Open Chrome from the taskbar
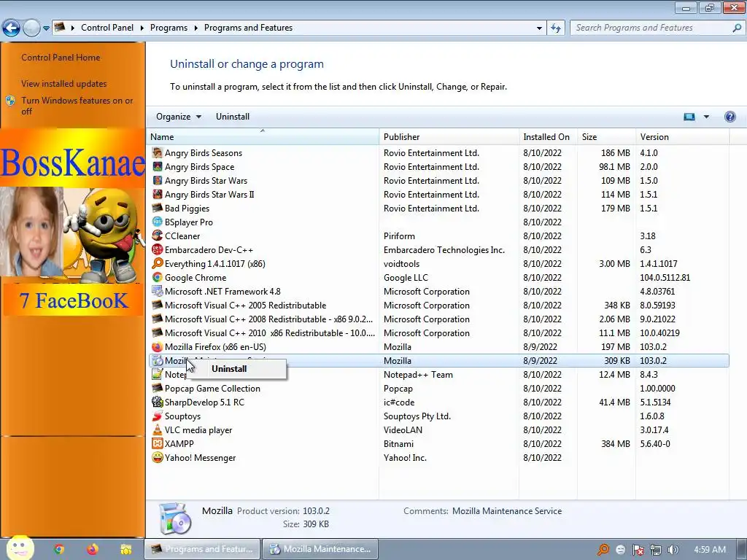747x560 pixels. point(59,549)
